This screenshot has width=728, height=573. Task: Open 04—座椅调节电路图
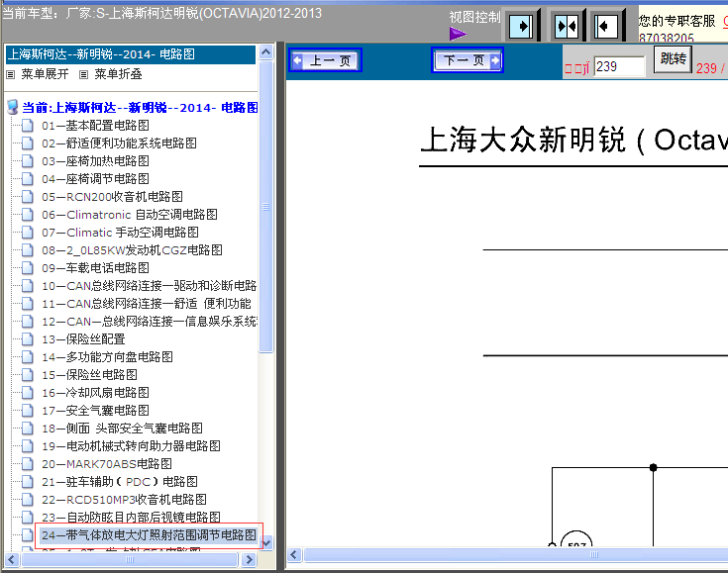[95, 178]
